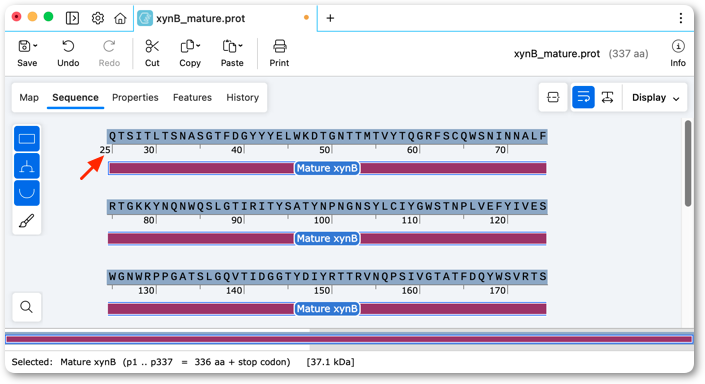
Task: Open the search magnifier in the side panel
Action: point(27,307)
